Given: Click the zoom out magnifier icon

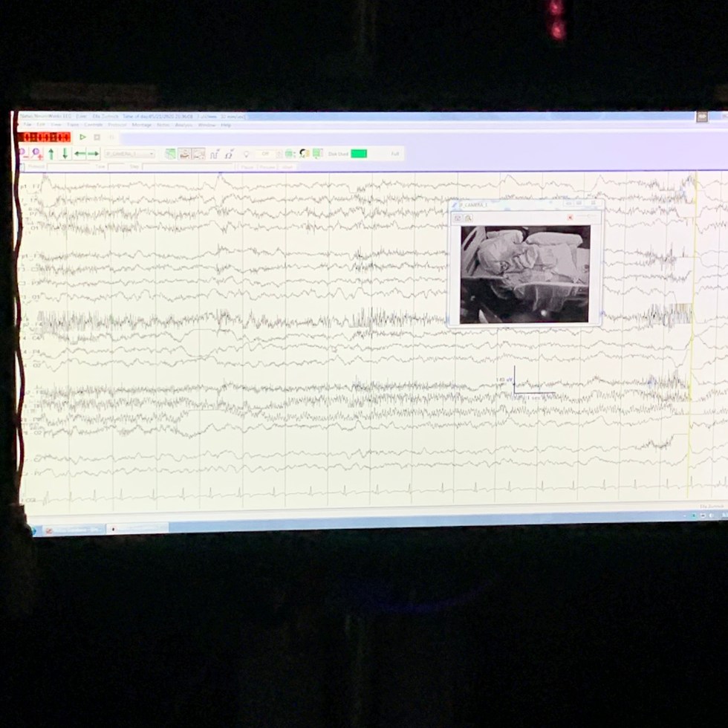Looking at the screenshot, I should click(22, 153).
